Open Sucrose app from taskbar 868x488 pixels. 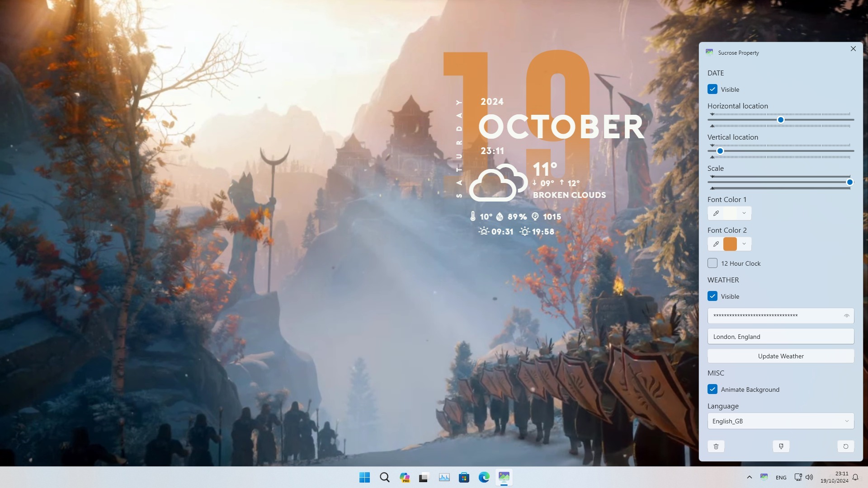[504, 477]
